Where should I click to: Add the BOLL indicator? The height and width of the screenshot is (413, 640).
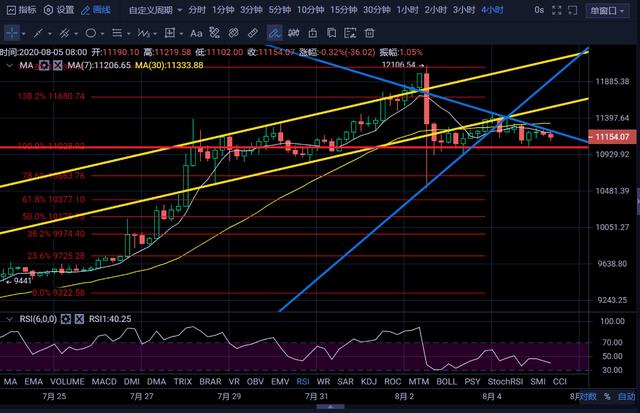[445, 381]
